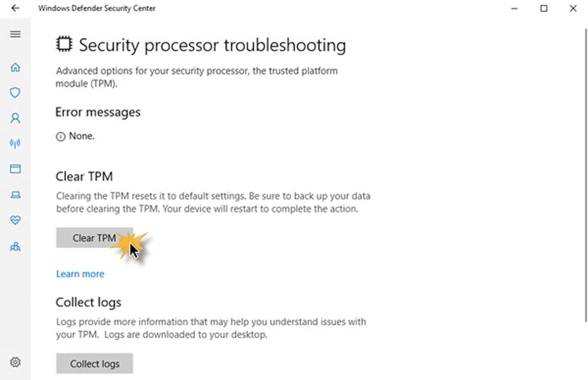Open Account protection person icon
This screenshot has width=588, height=380.
click(x=15, y=118)
